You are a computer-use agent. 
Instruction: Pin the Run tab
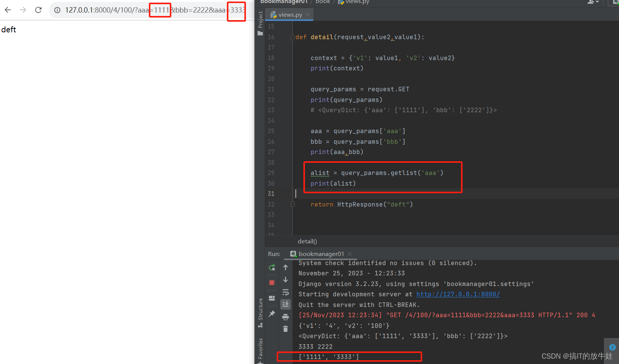point(272,314)
